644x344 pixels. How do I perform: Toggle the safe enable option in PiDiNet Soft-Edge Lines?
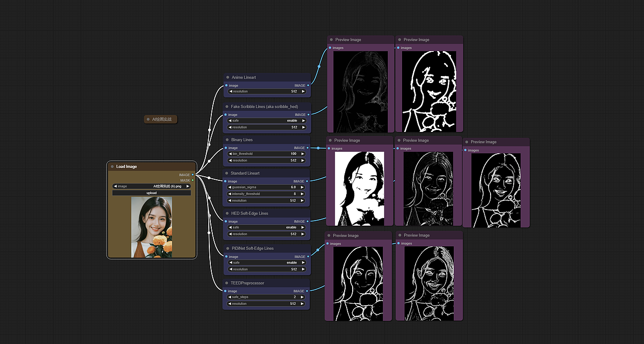[267, 263]
